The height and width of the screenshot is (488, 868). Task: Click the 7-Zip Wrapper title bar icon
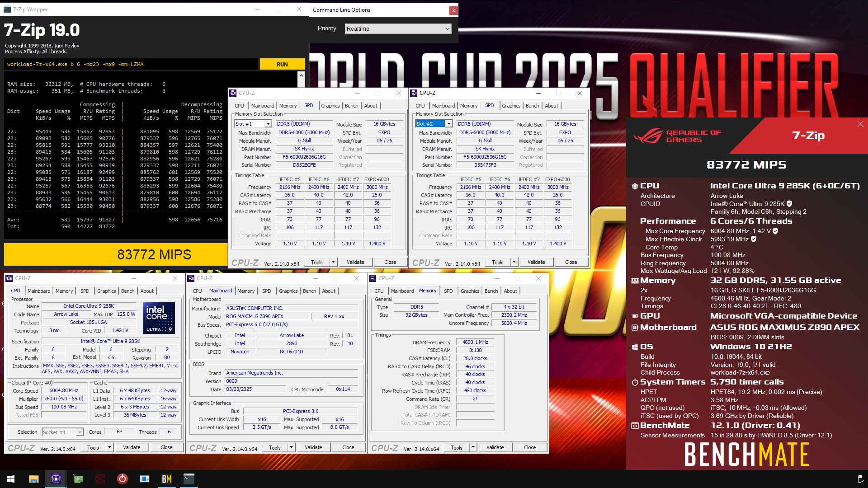pyautogui.click(x=7, y=9)
